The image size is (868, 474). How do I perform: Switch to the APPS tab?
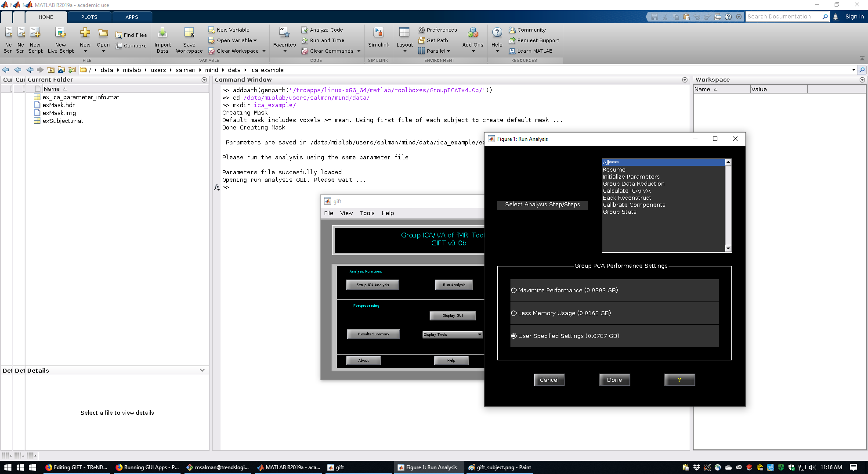pyautogui.click(x=132, y=17)
